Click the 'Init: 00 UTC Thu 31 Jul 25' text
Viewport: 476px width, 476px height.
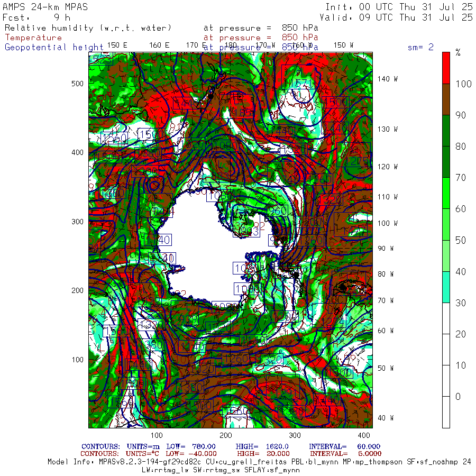[399, 7]
